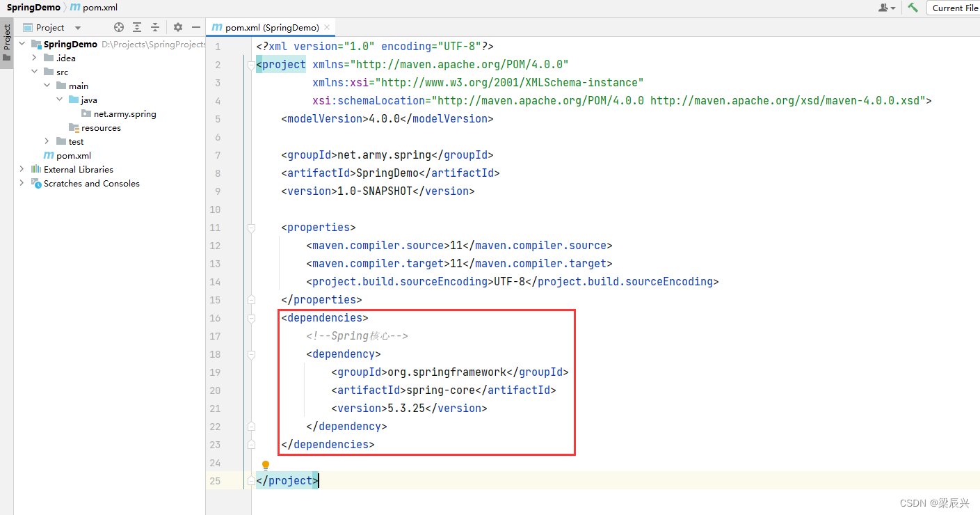Click version value 5.3.25
Image resolution: width=980 pixels, height=515 pixels.
406,408
